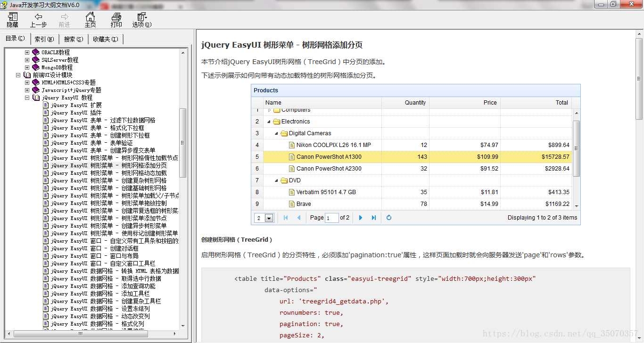Click the 'Displaying 1 to 2 of 3 items' text
Screen dimensions: 644x343
tap(542, 218)
